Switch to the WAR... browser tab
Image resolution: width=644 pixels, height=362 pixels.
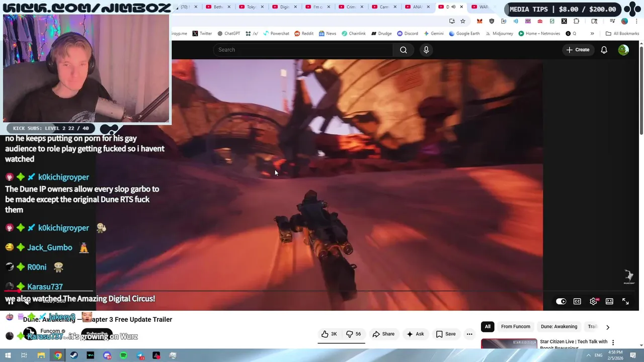[x=480, y=7]
